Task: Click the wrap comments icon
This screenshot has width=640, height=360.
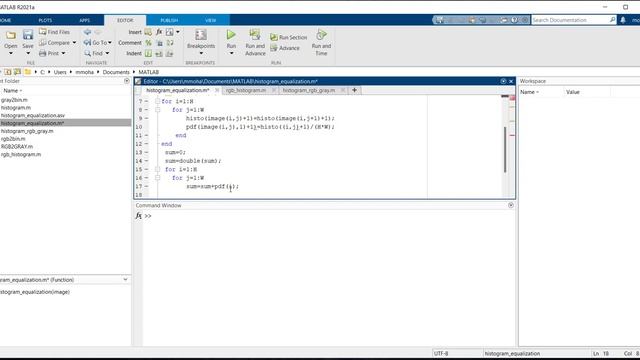Action: tap(170, 42)
